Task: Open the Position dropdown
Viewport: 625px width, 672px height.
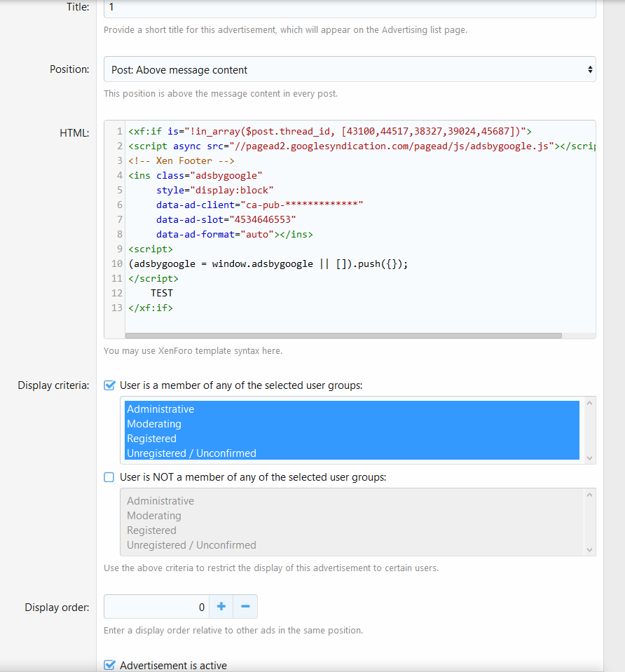Action: coord(350,69)
